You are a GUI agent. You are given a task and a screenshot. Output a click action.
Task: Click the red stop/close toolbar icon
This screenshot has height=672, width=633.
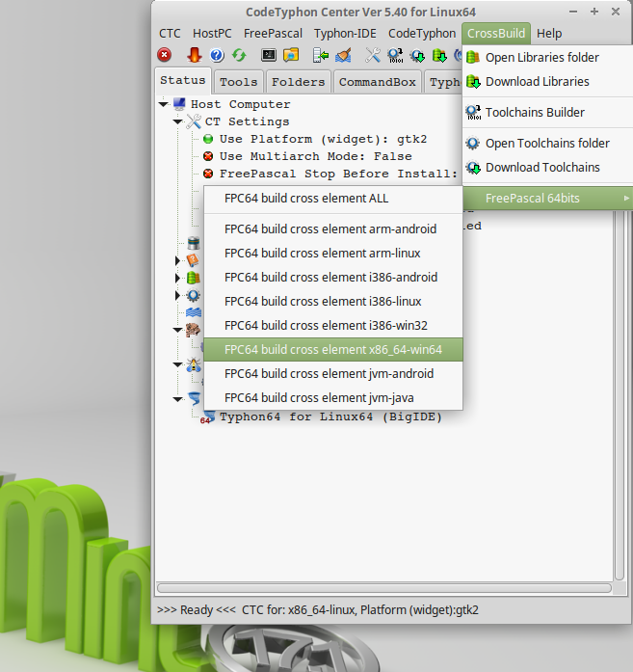click(x=164, y=55)
